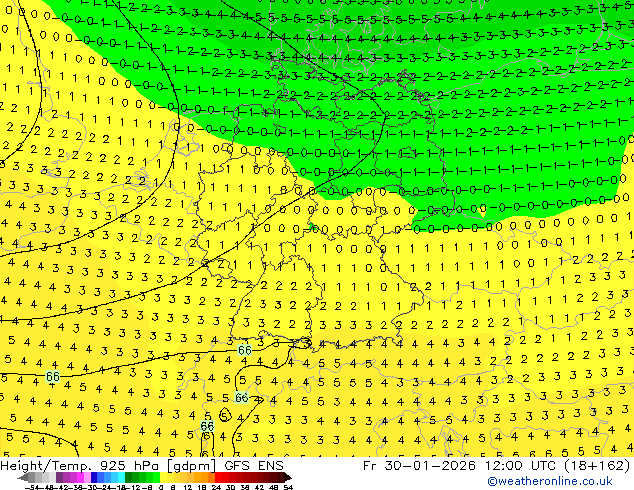
Task: Click the dark brown right arrow tip of color scale
Action: point(288,477)
